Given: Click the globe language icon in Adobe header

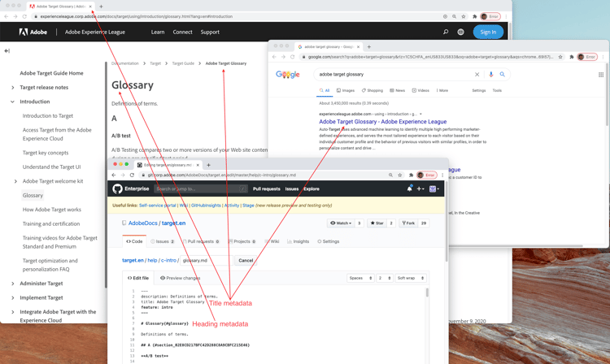Looking at the screenshot, I should (460, 32).
